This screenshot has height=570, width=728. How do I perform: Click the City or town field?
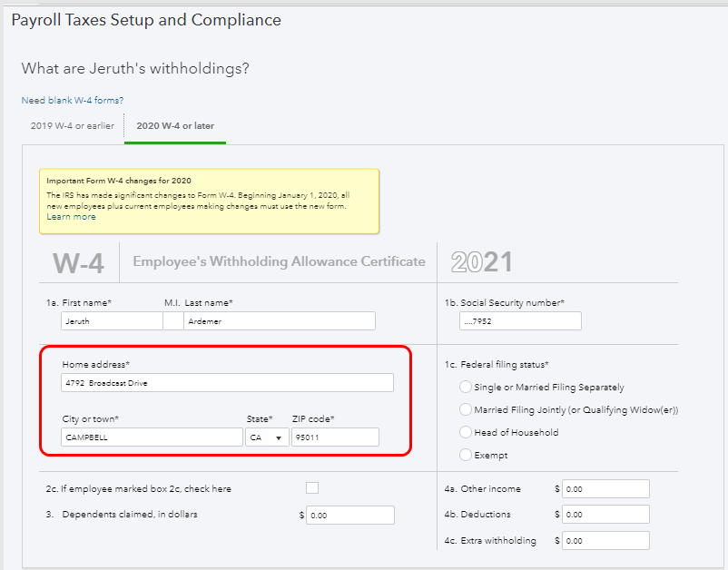[152, 437]
